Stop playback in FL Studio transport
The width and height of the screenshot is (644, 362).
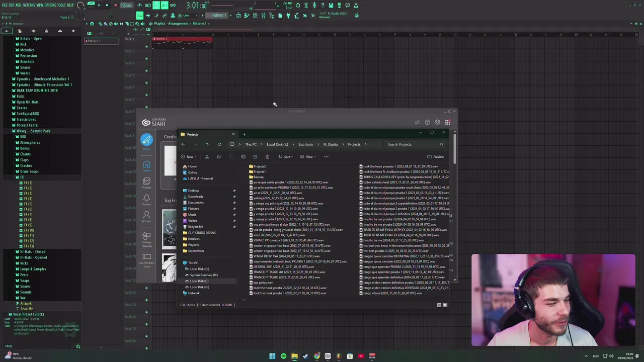(107, 5)
